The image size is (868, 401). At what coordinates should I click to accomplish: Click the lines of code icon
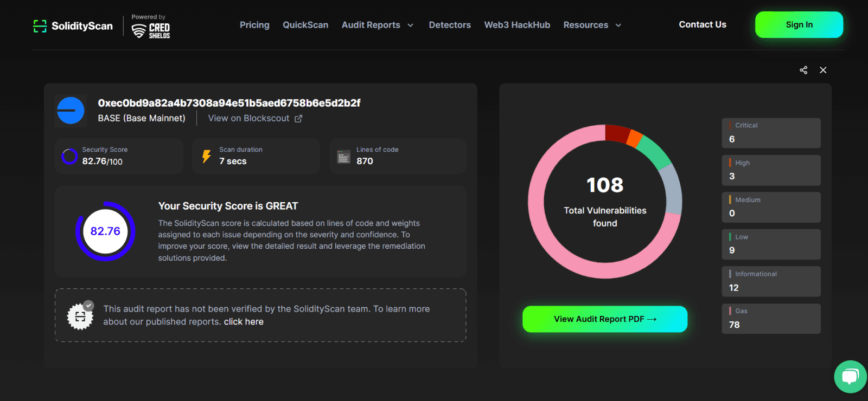click(343, 157)
